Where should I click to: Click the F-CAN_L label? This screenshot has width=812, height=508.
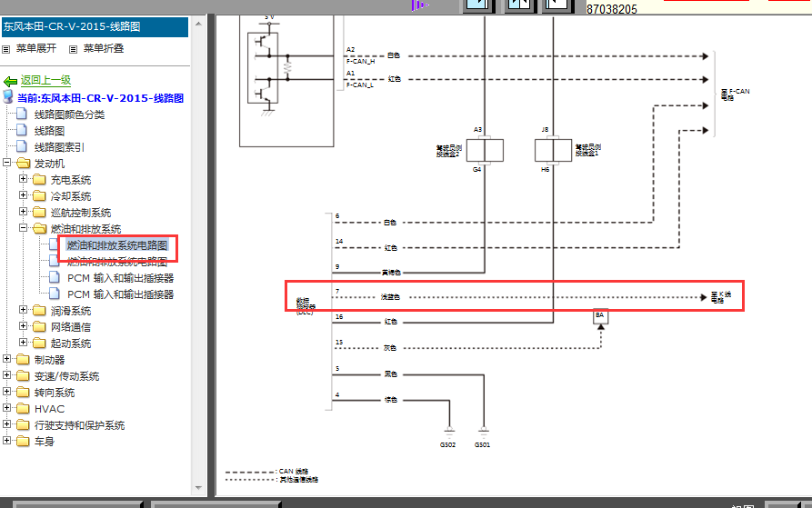(360, 85)
